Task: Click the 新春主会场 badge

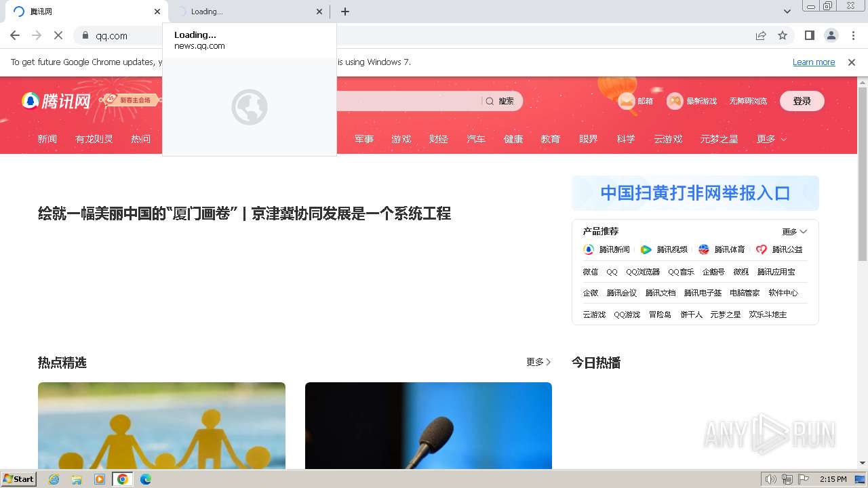Action: pyautogui.click(x=132, y=100)
